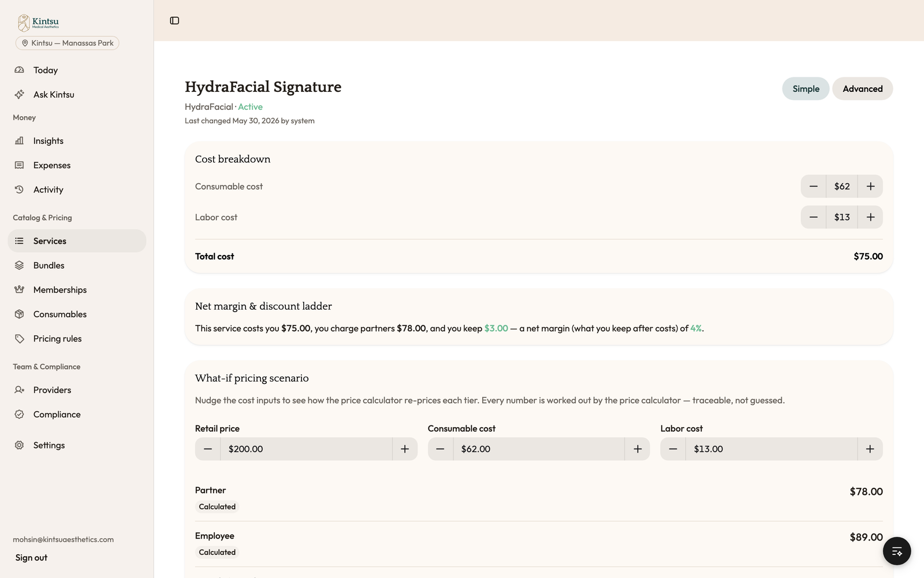Click the Ask Kintsu sparkle icon

coord(20,94)
